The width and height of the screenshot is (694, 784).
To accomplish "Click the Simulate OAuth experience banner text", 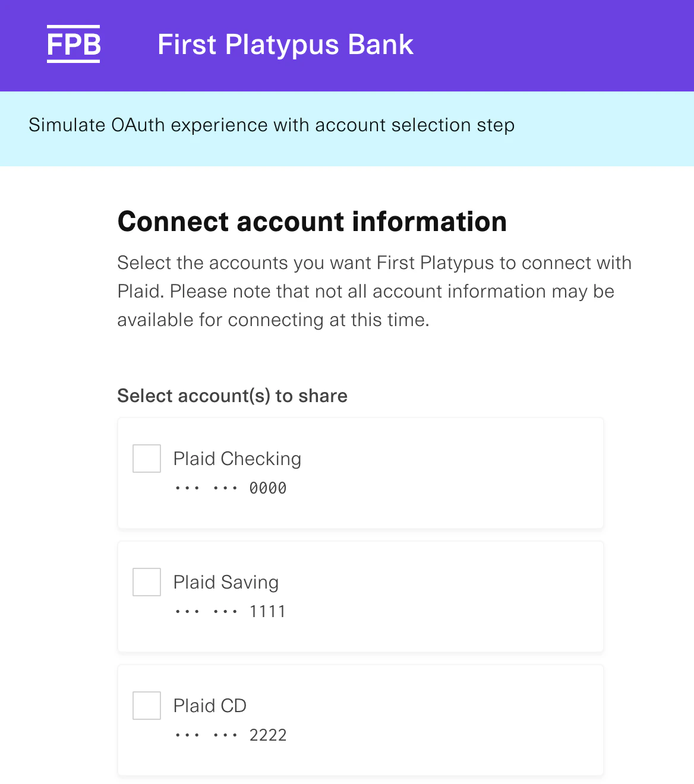I will click(x=272, y=125).
